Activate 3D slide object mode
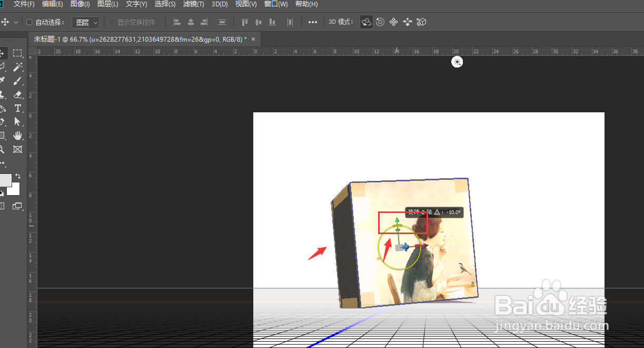Screen dimensions: 644x348 [x=407, y=22]
